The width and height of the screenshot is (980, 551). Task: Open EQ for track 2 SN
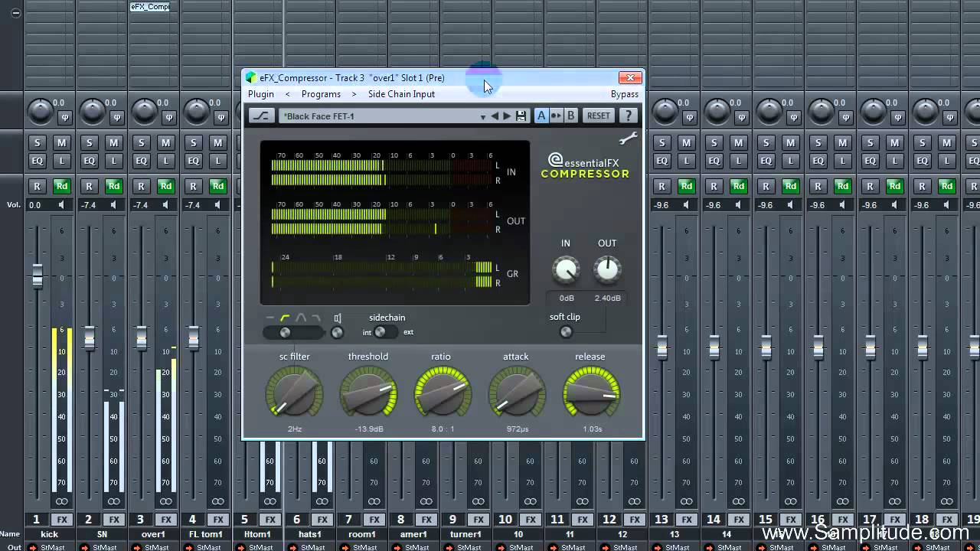89,161
